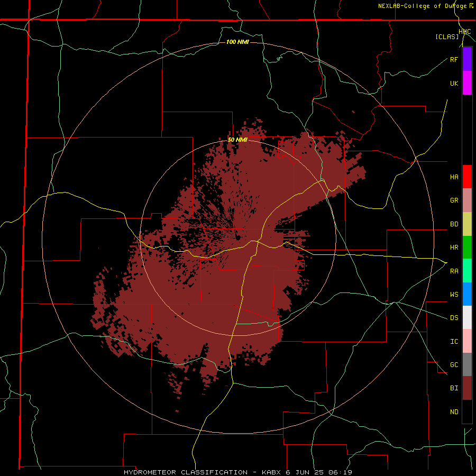Click the WS legend label

(x=454, y=294)
